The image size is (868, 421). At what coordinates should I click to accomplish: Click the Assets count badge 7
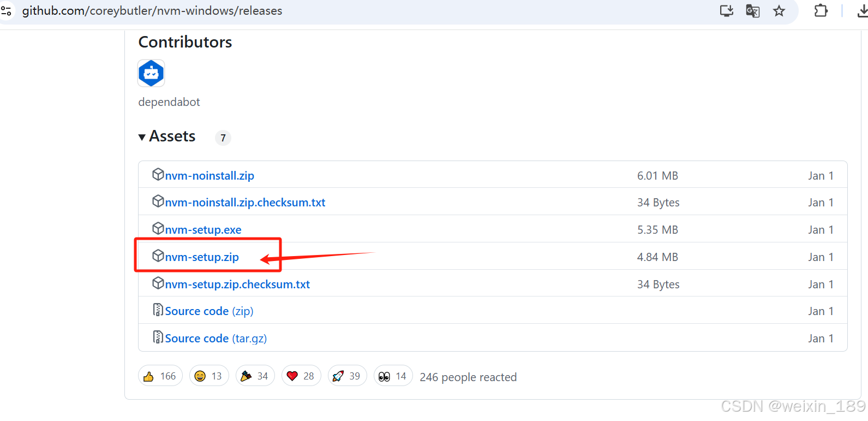point(223,138)
